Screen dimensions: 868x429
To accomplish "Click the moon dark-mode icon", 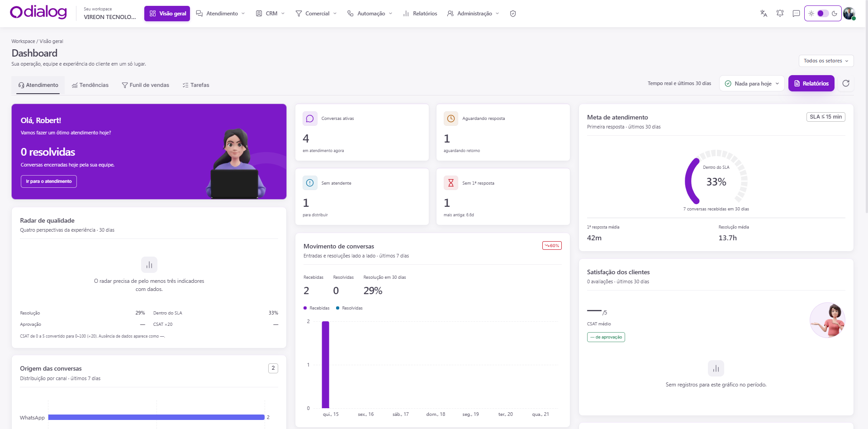I will [x=835, y=14].
